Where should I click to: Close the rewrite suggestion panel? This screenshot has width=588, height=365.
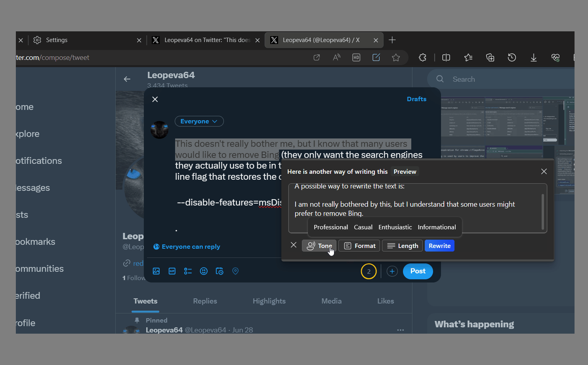coord(544,171)
